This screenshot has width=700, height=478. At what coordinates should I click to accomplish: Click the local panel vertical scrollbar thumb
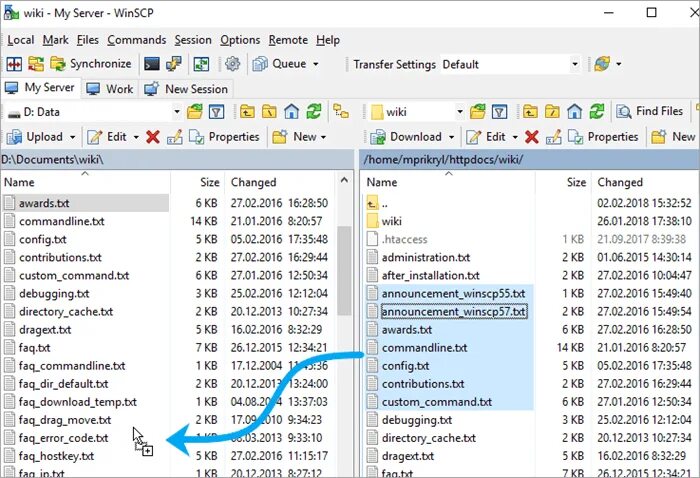[x=344, y=270]
